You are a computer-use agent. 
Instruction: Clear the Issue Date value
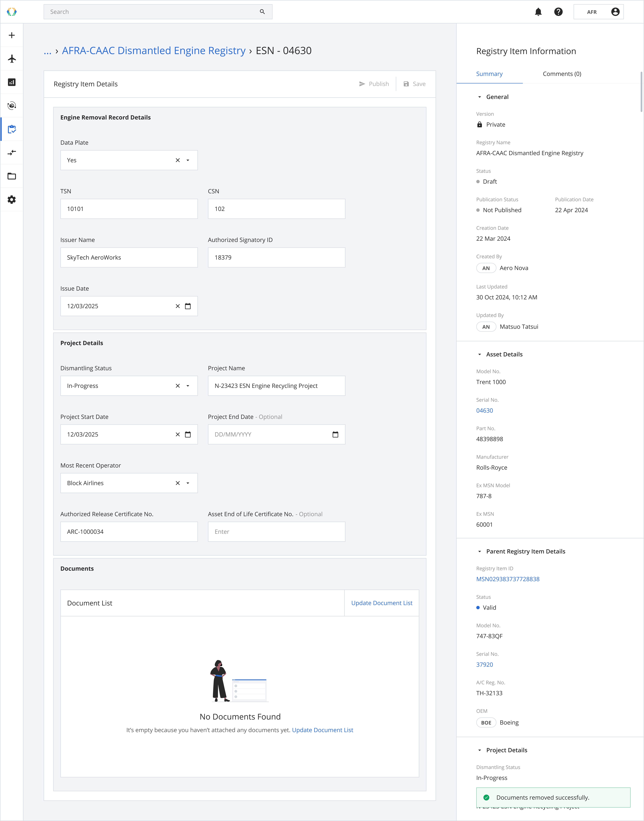pyautogui.click(x=178, y=306)
